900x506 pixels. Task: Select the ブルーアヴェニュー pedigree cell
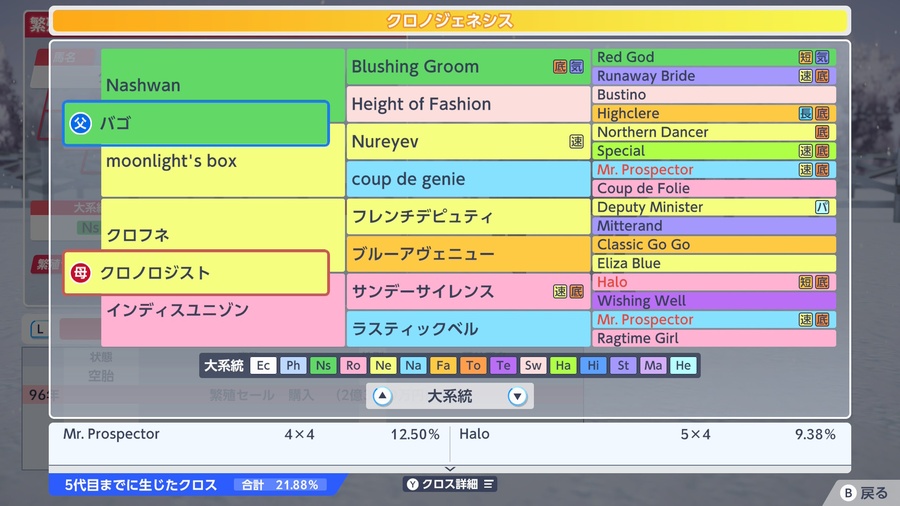tap(468, 254)
